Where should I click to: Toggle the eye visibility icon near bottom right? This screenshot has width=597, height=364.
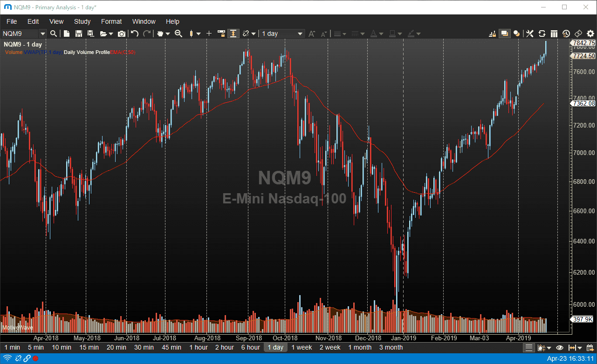pos(560,348)
